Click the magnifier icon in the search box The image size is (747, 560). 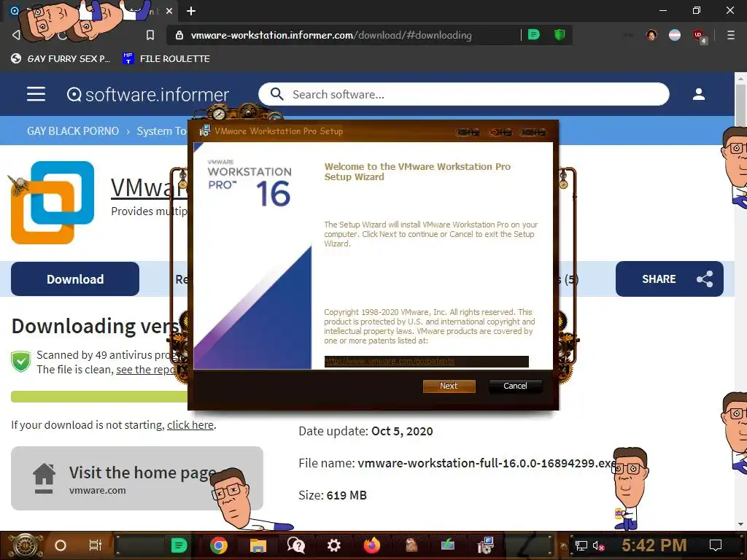click(276, 94)
